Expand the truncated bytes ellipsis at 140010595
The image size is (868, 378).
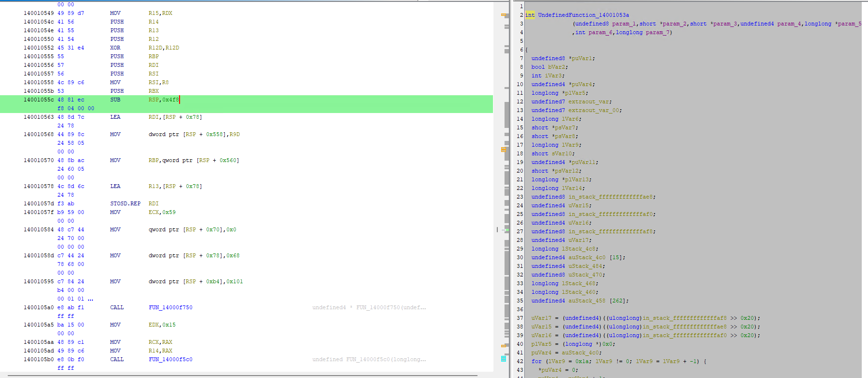point(91,299)
